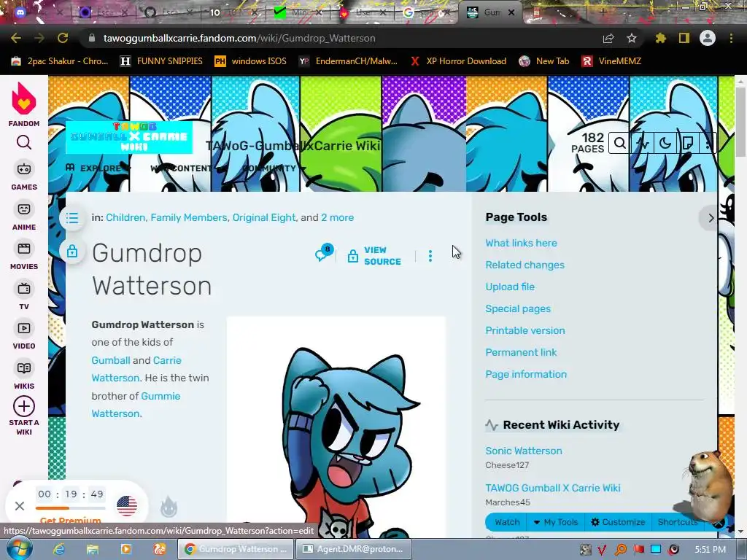Open the Children category link

coord(125,217)
